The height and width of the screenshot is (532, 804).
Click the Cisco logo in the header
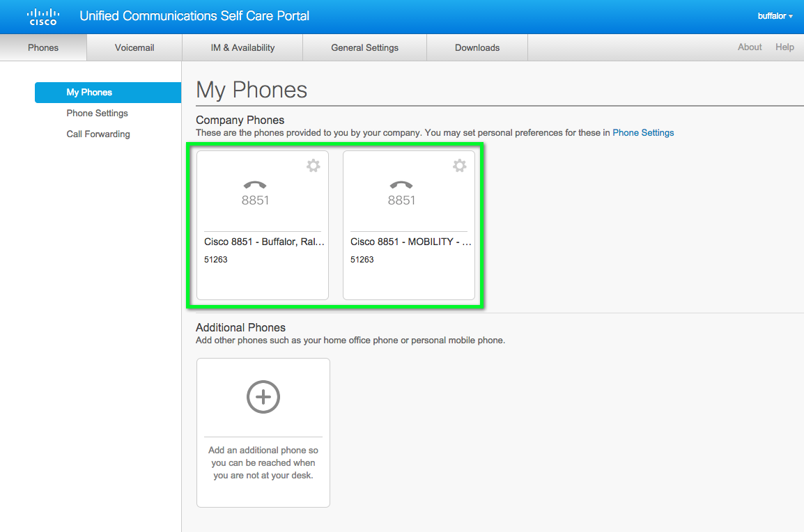43,17
